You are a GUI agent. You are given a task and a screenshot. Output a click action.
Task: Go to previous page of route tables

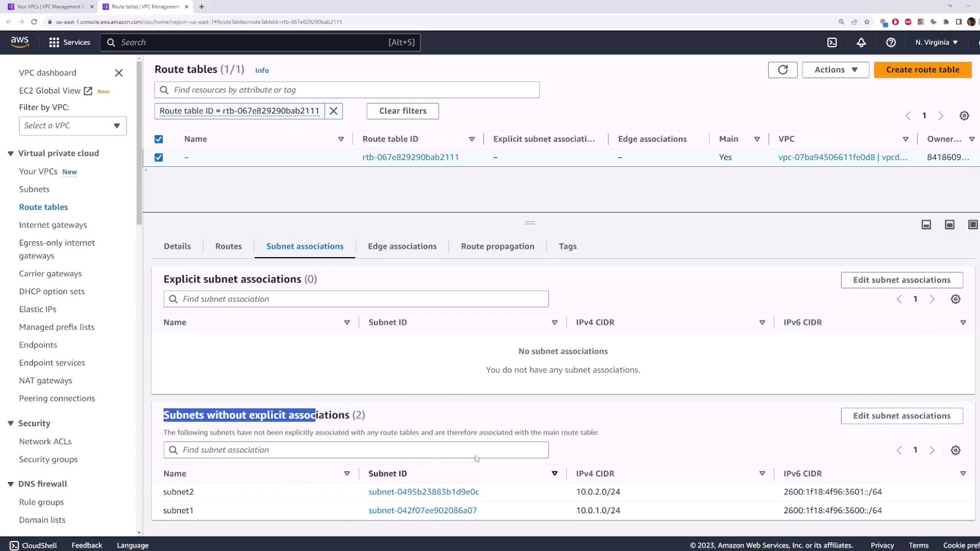point(908,116)
